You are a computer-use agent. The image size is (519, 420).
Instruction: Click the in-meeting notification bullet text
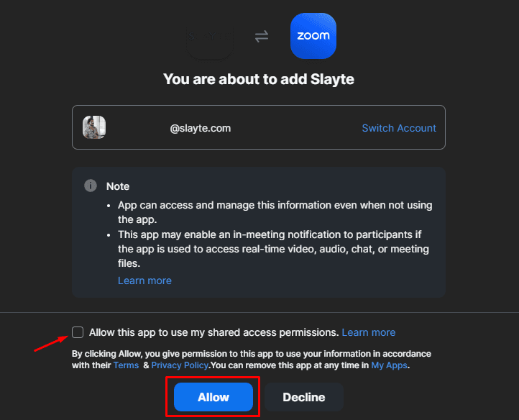point(273,249)
